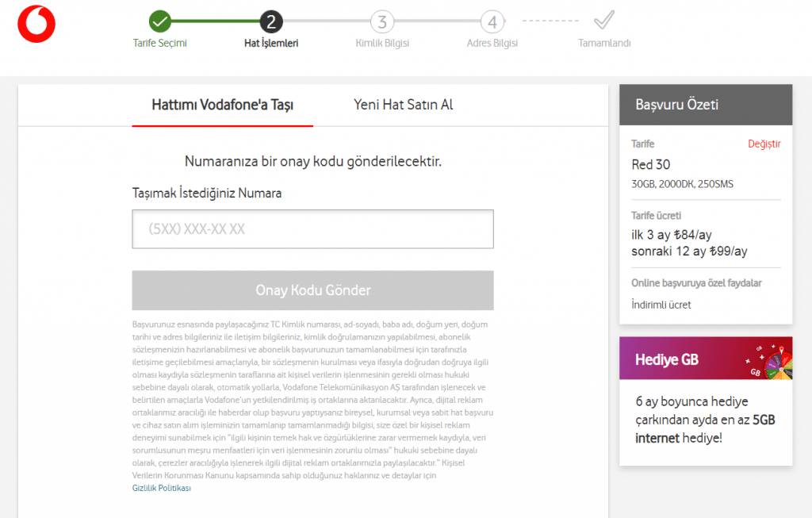Click the 30GB, 2000DK, 250SMS text

tap(682, 184)
